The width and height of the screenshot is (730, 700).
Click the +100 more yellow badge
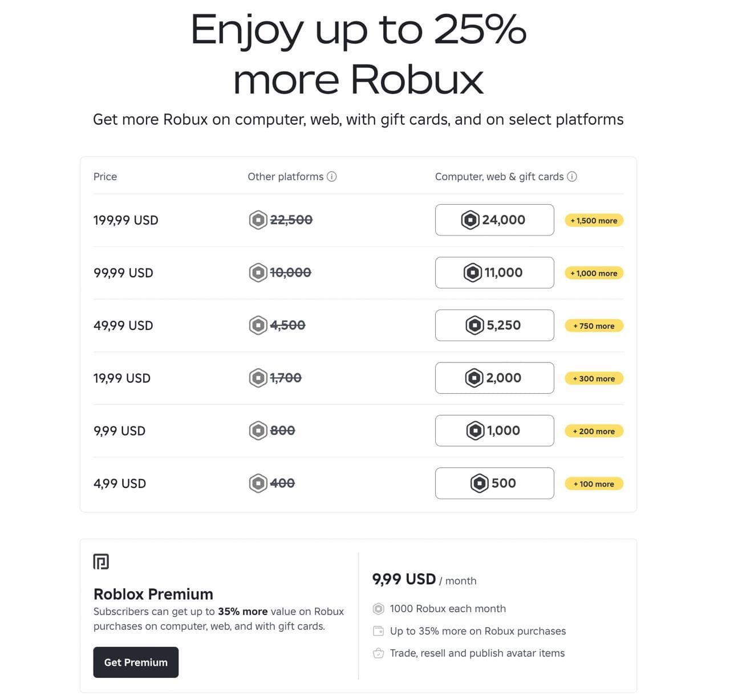(x=594, y=484)
